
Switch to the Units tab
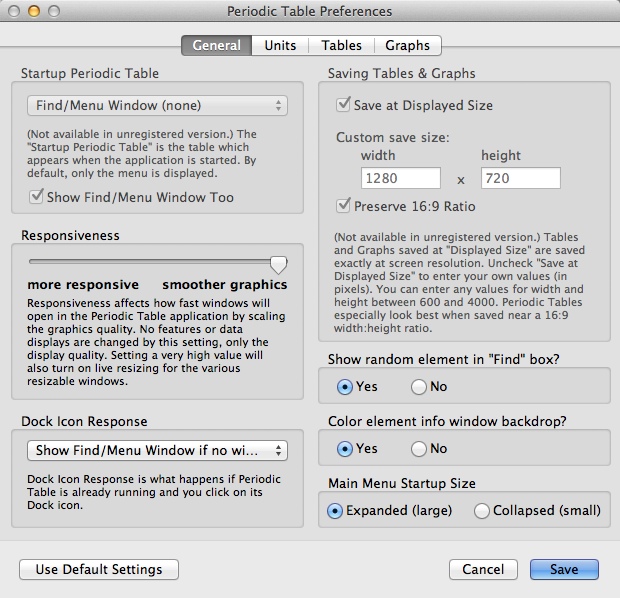[x=280, y=45]
